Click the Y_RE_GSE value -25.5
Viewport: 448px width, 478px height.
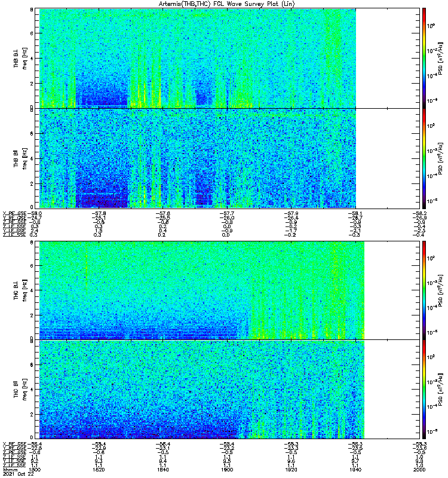(x=162, y=218)
